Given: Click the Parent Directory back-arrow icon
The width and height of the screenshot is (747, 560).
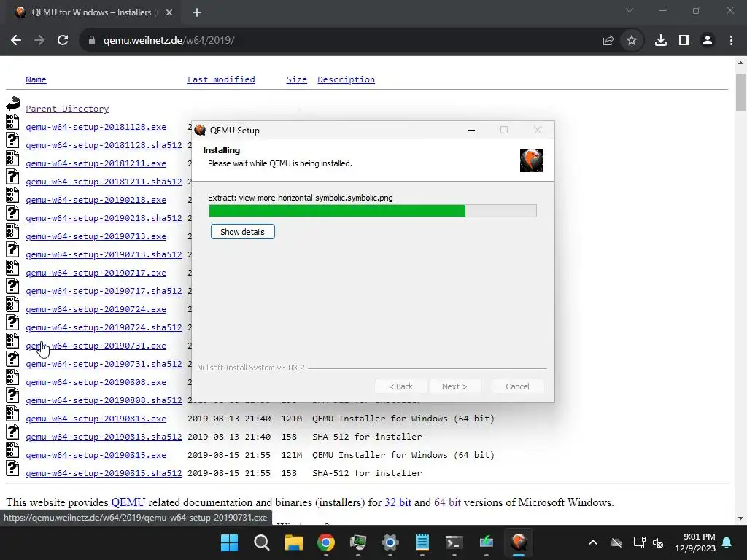Looking at the screenshot, I should 13,103.
